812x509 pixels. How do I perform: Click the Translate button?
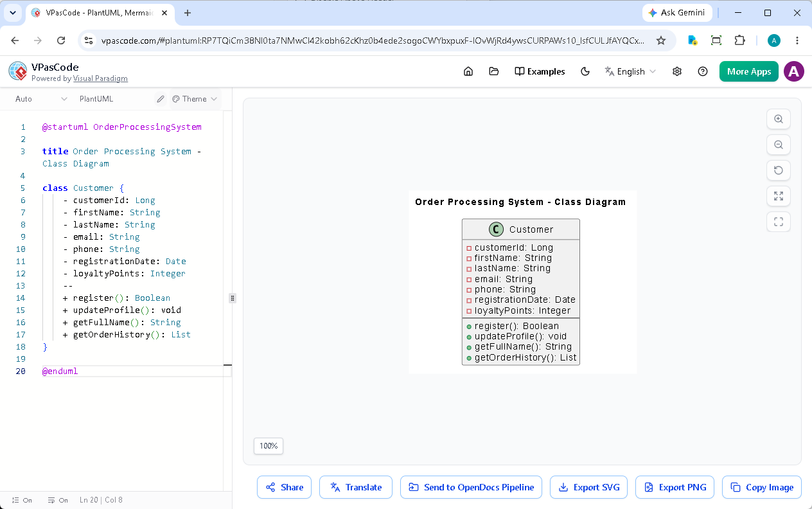(x=356, y=487)
